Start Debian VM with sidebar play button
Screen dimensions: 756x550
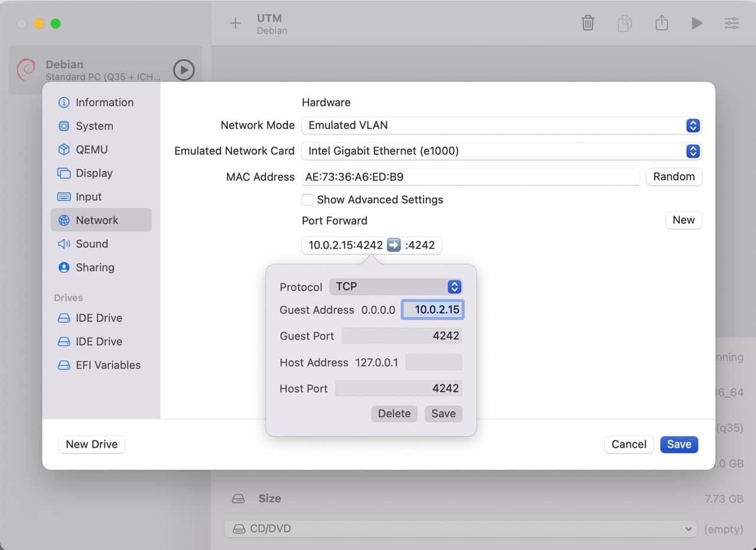click(184, 70)
